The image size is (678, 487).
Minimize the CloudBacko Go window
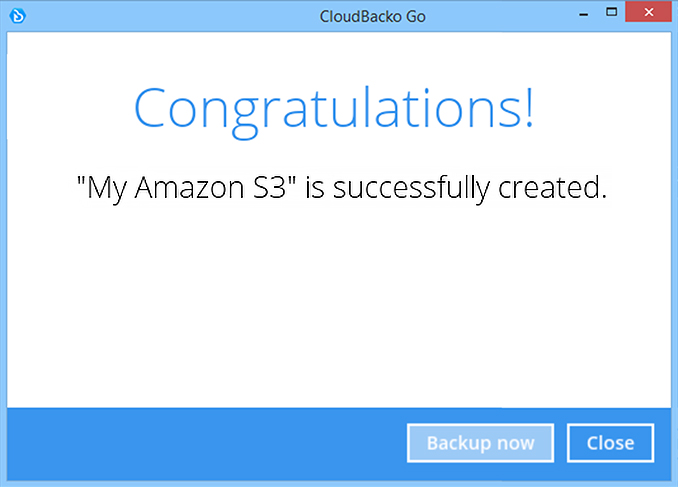tap(584, 13)
